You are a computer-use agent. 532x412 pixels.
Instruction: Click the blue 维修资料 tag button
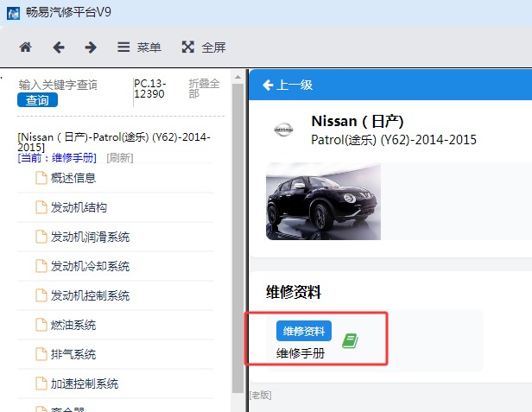pyautogui.click(x=304, y=331)
